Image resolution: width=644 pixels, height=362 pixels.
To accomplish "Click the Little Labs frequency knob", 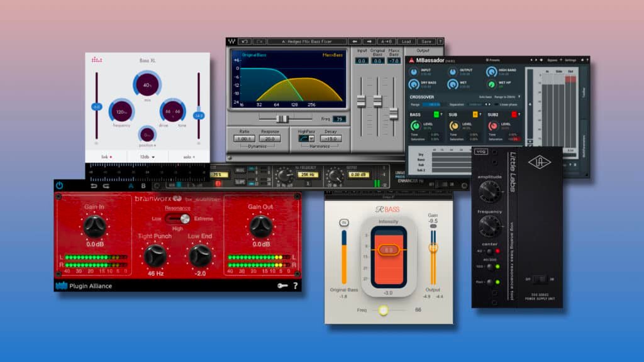I will 489,226.
